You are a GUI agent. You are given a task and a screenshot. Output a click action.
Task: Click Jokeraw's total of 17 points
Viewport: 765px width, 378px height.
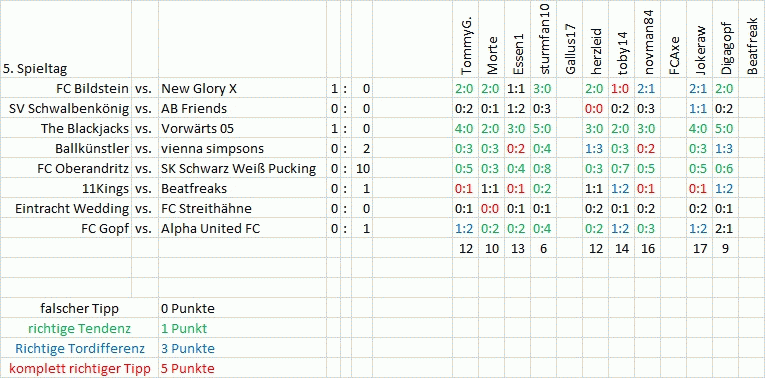pyautogui.click(x=701, y=249)
